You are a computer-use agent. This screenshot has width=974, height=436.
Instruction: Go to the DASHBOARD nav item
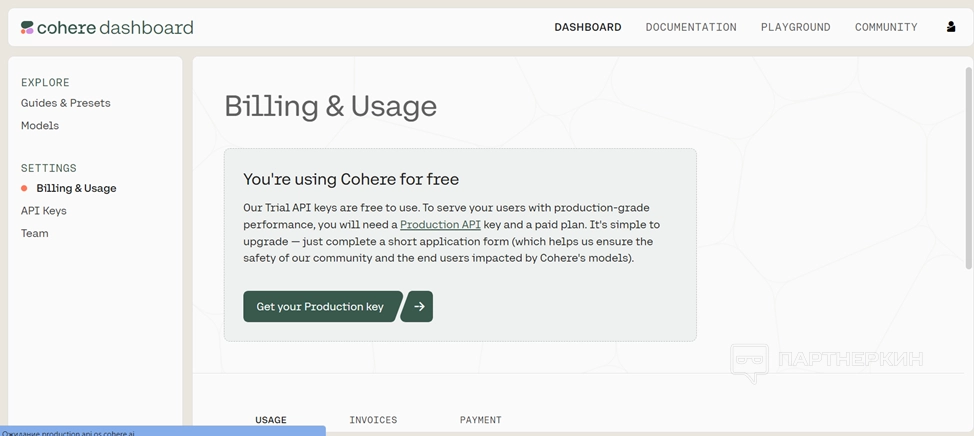tap(588, 27)
